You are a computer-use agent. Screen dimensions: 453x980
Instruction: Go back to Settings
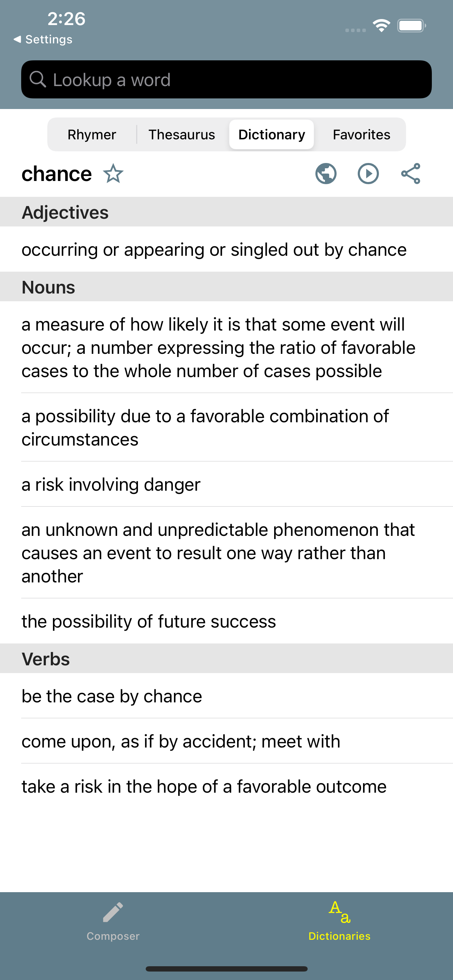(x=43, y=40)
